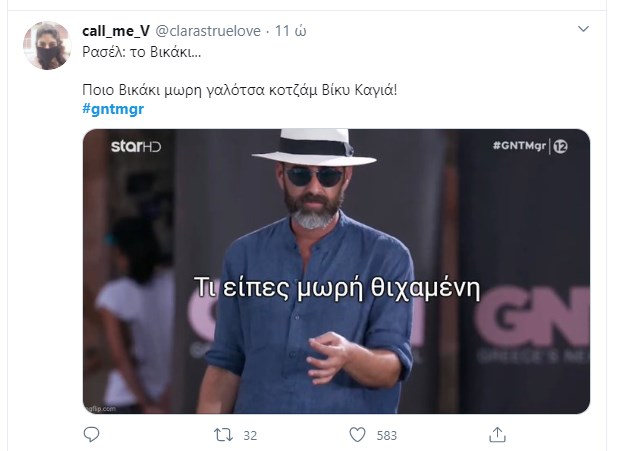Open the tweet via the 11 ώ timestamp
This screenshot has width=627, height=451.
tap(291, 31)
